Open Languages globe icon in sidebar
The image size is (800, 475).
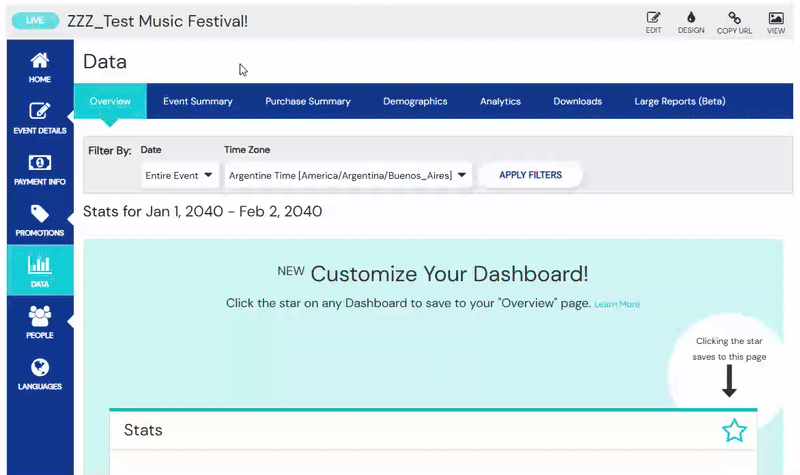point(40,367)
